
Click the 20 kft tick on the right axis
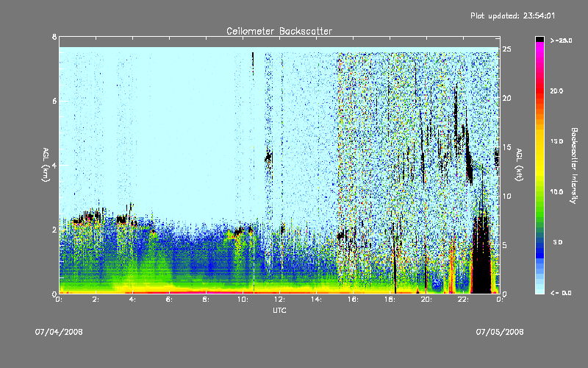(507, 98)
